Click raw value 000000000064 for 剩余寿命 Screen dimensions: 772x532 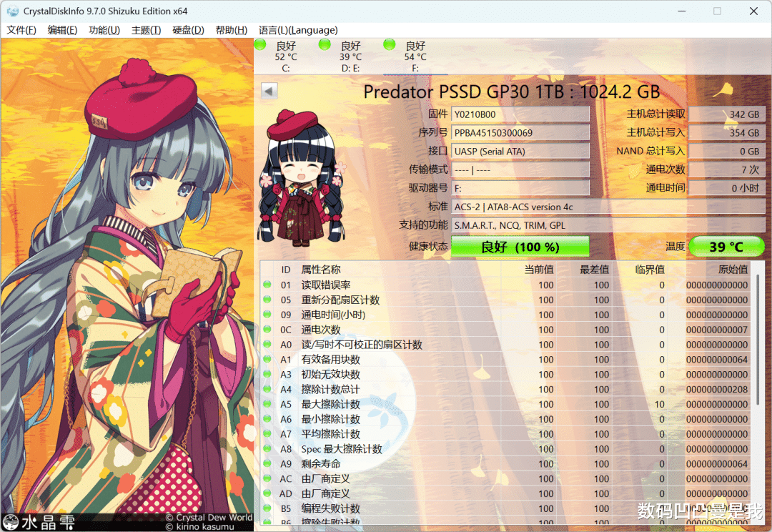point(717,464)
